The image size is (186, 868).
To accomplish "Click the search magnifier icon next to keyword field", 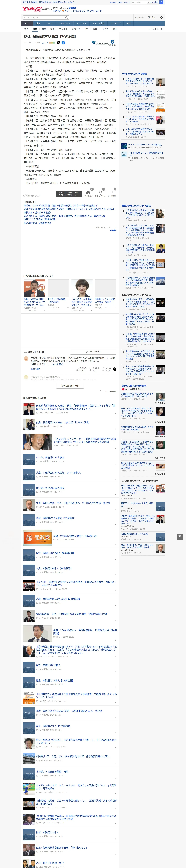I will [x=66, y=17].
